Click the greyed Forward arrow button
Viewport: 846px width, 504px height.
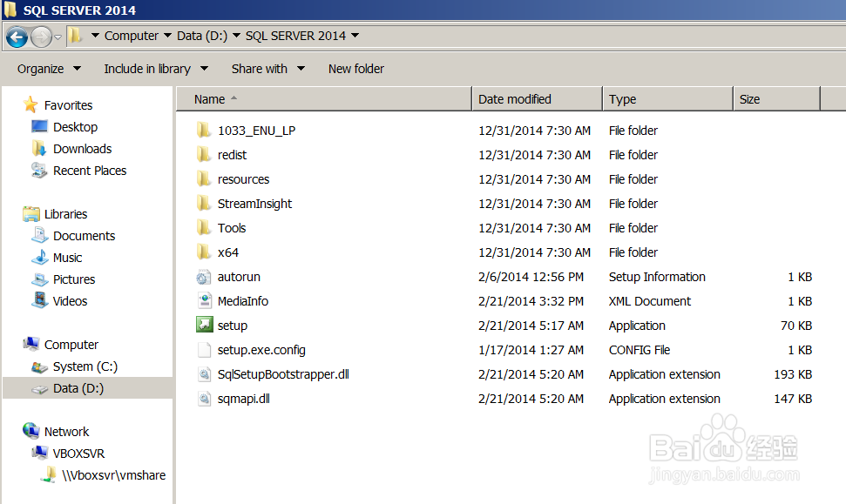pyautogui.click(x=41, y=37)
